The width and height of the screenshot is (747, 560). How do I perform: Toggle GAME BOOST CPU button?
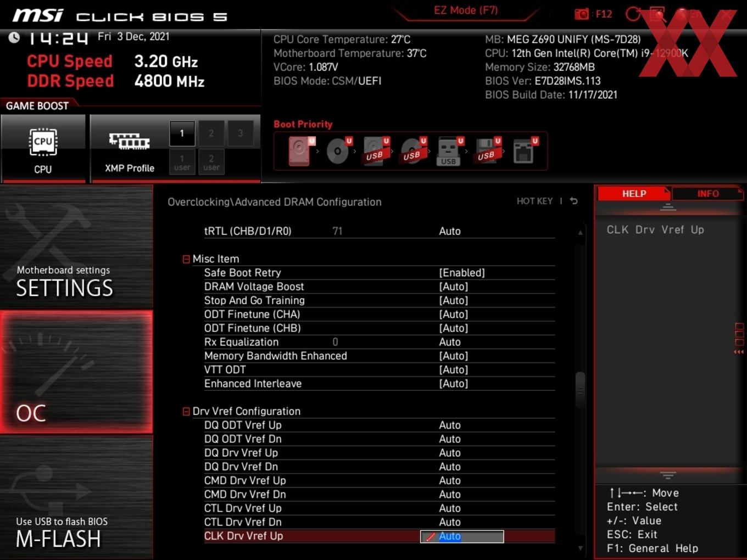(43, 148)
